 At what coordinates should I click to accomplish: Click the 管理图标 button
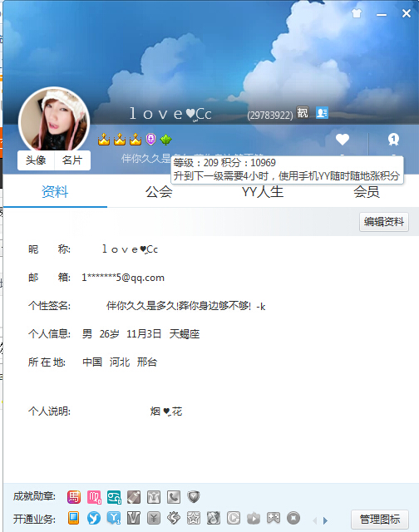click(x=380, y=520)
